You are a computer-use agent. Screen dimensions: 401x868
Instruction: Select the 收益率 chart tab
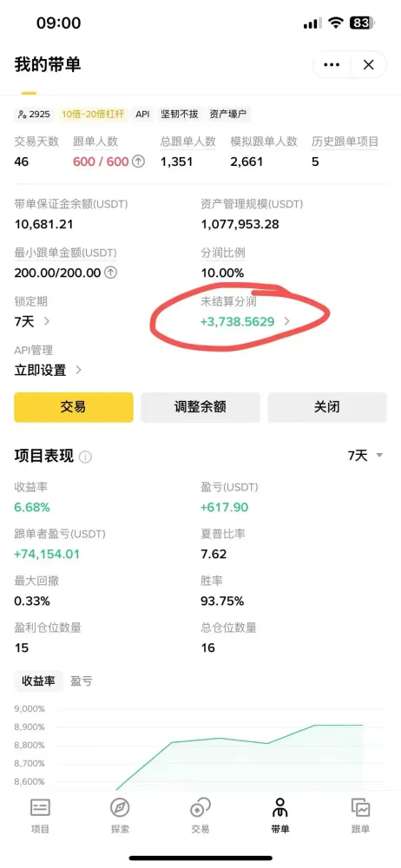[x=38, y=681]
